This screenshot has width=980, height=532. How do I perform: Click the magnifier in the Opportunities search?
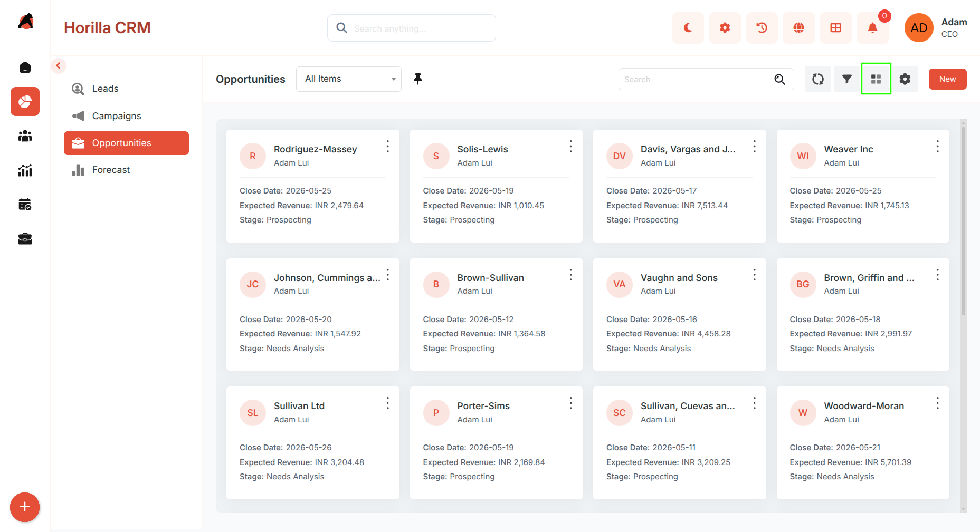779,80
